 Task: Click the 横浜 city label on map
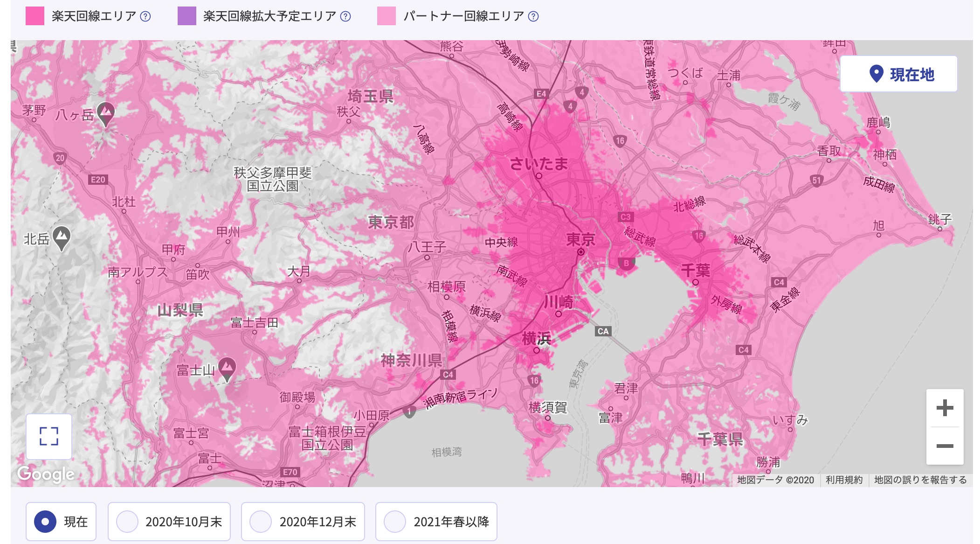pyautogui.click(x=536, y=338)
